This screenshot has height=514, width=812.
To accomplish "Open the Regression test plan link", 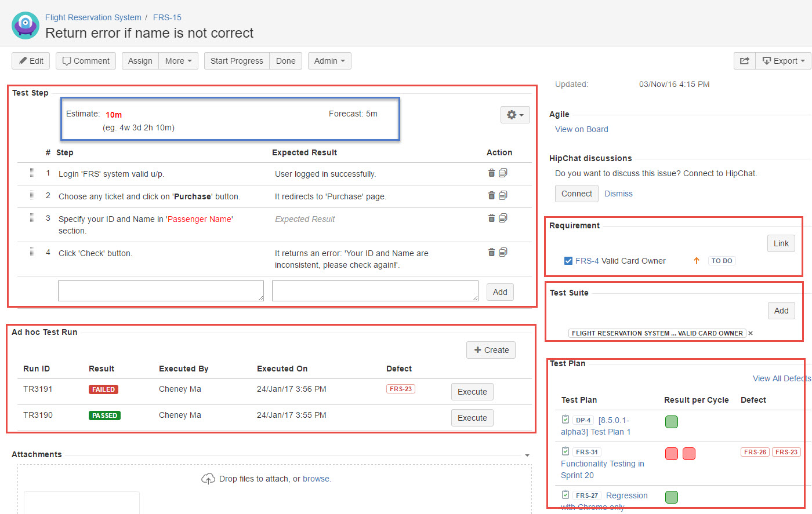I will [604, 501].
